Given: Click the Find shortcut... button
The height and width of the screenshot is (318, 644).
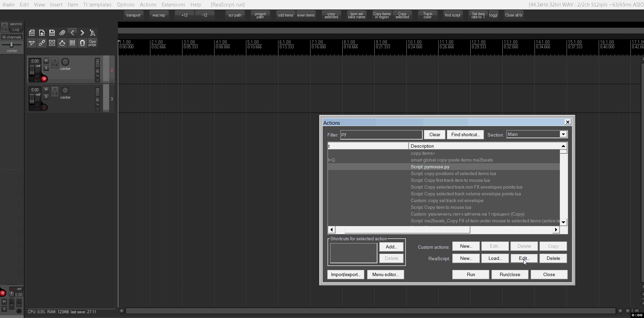Looking at the screenshot, I should (465, 134).
